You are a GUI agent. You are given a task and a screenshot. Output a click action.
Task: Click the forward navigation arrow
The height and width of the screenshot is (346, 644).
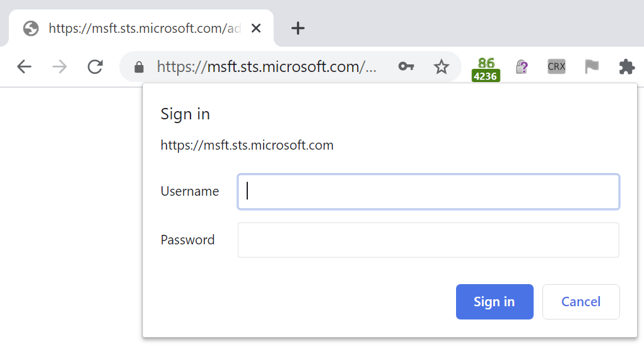pos(60,66)
